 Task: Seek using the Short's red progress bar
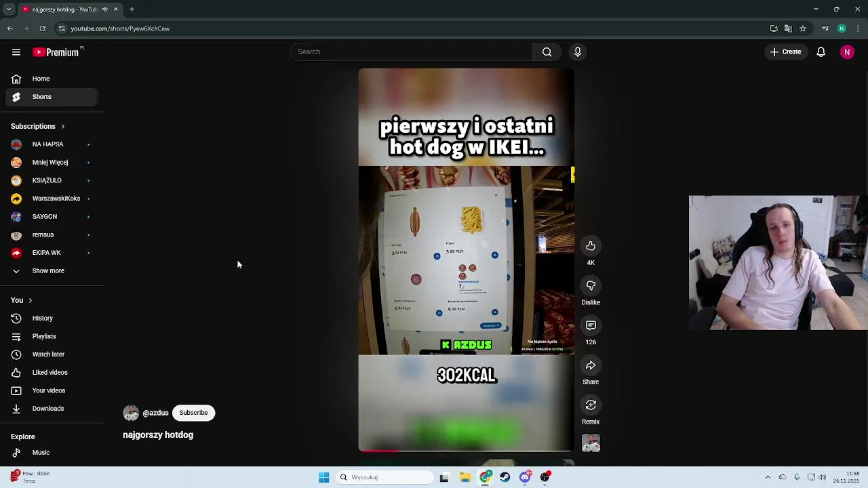tap(467, 450)
